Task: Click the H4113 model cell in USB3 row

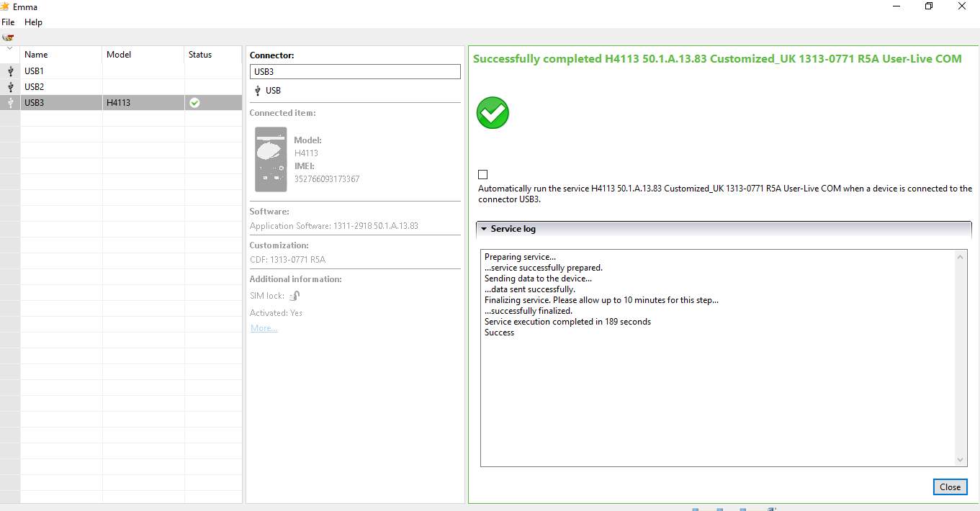Action: [x=118, y=103]
